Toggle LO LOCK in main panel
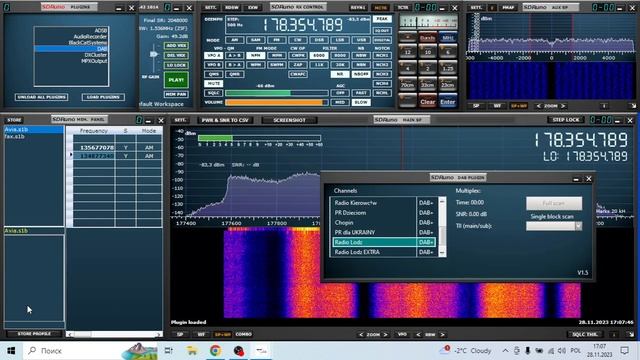640x360 pixels. tap(176, 65)
